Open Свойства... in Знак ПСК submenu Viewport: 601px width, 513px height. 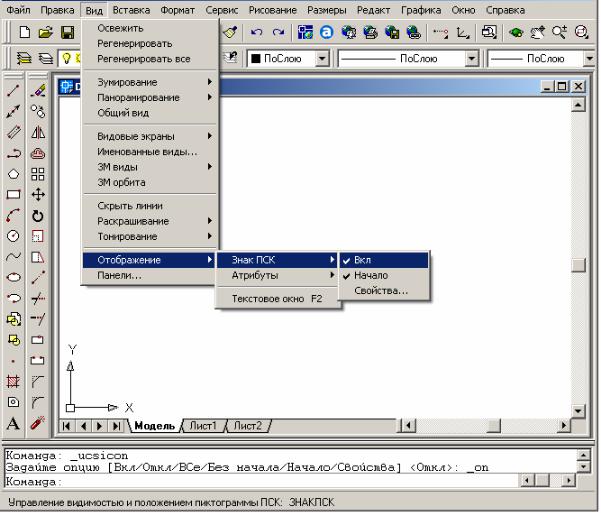pos(384,291)
